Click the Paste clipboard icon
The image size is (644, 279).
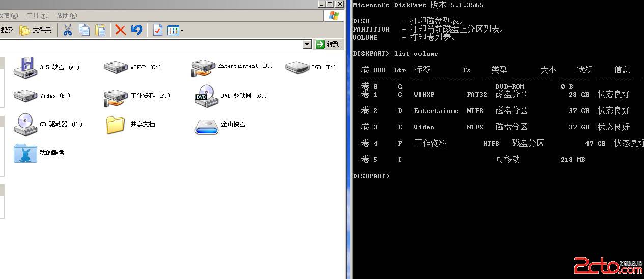100,30
